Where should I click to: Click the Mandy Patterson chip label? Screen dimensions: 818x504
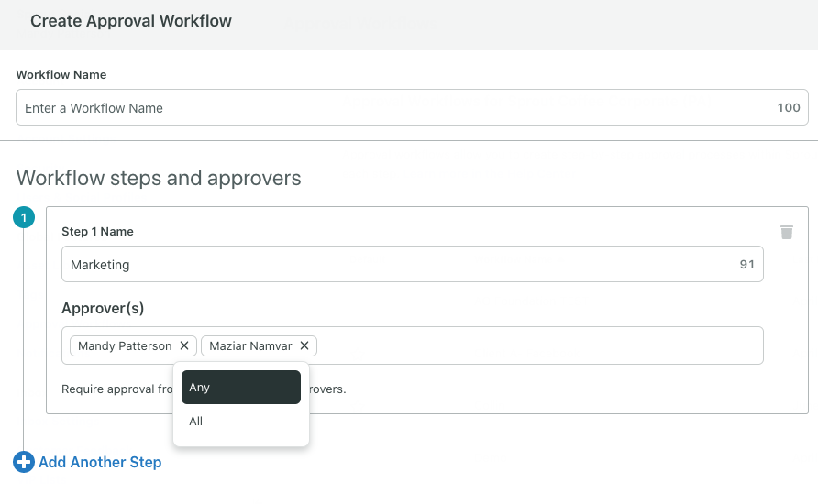coord(125,346)
